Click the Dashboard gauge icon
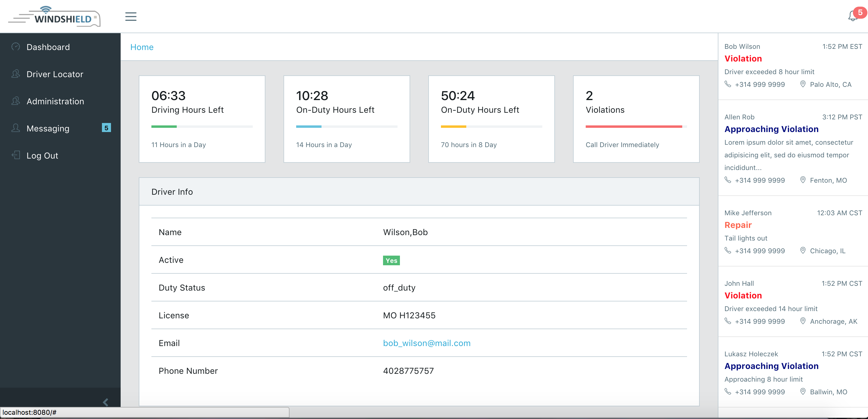Viewport: 868px width, 419px height. pos(15,47)
